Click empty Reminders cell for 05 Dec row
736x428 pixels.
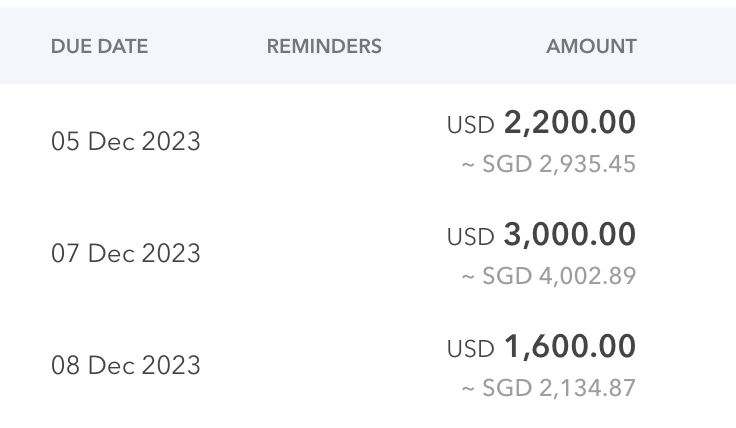coord(324,142)
